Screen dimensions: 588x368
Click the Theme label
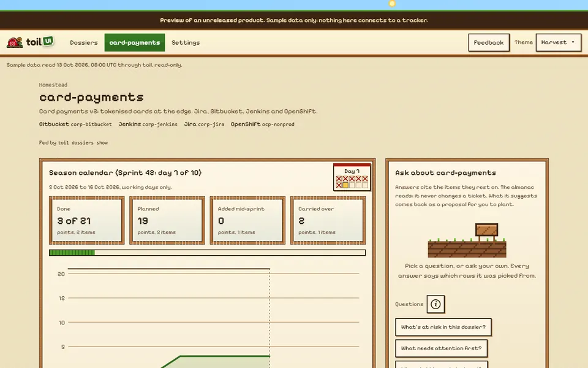[524, 42]
